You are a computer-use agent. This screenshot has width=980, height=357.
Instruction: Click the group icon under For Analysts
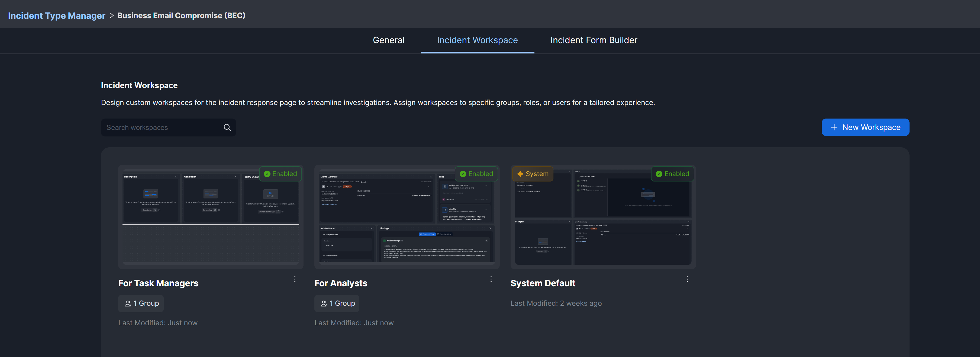[x=324, y=304]
